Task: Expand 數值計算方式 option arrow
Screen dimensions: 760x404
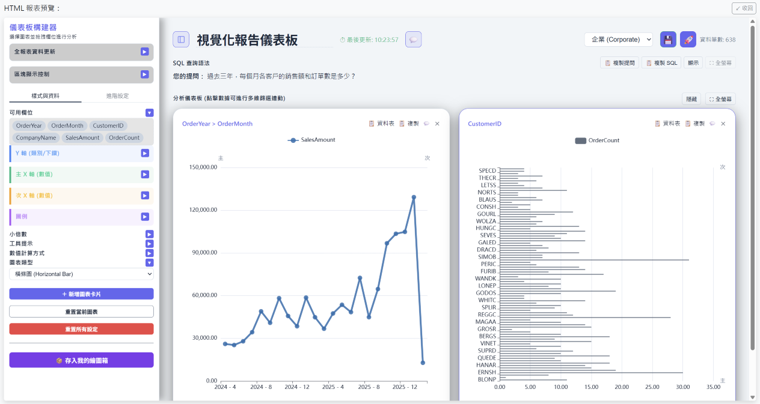Action: 149,253
